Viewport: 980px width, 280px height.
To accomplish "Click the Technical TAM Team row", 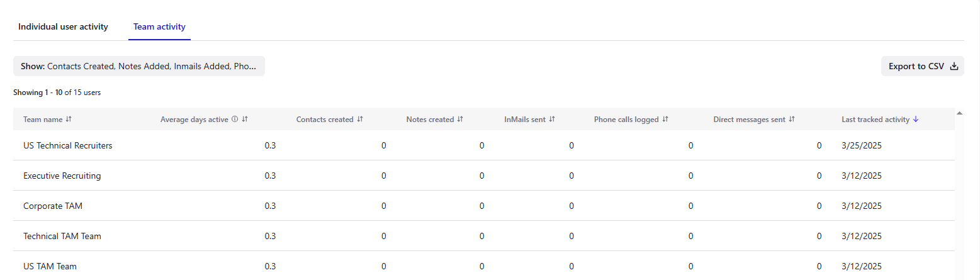I will (484, 236).
